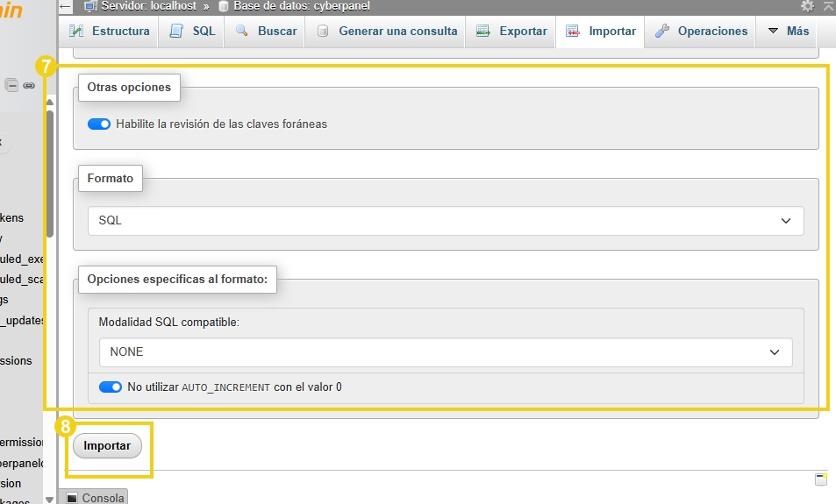
Task: Toggle foreign key checks switch
Action: point(99,124)
